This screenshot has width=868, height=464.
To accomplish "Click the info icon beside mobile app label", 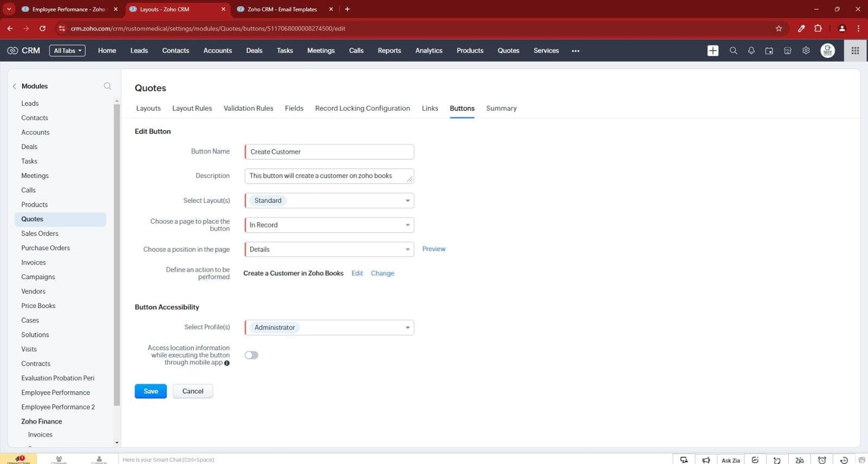I will 227,363.
